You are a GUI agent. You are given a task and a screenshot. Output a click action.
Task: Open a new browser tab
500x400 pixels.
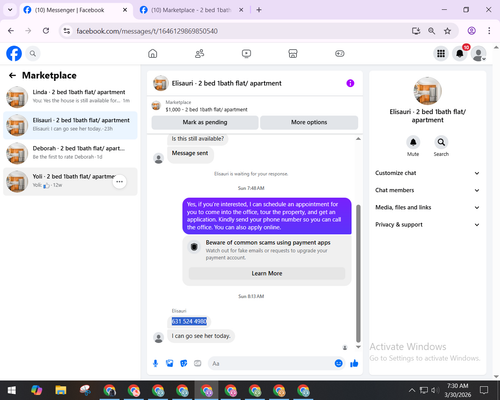pyautogui.click(x=259, y=10)
